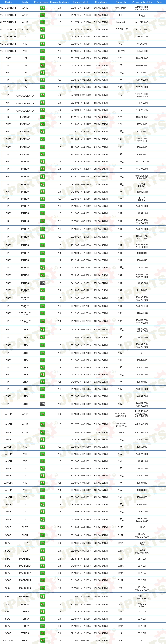Click the PB fuel icon in the SEAT FURA HB 90 row
The height and width of the screenshot is (644, 166).
(x=43, y=527)
